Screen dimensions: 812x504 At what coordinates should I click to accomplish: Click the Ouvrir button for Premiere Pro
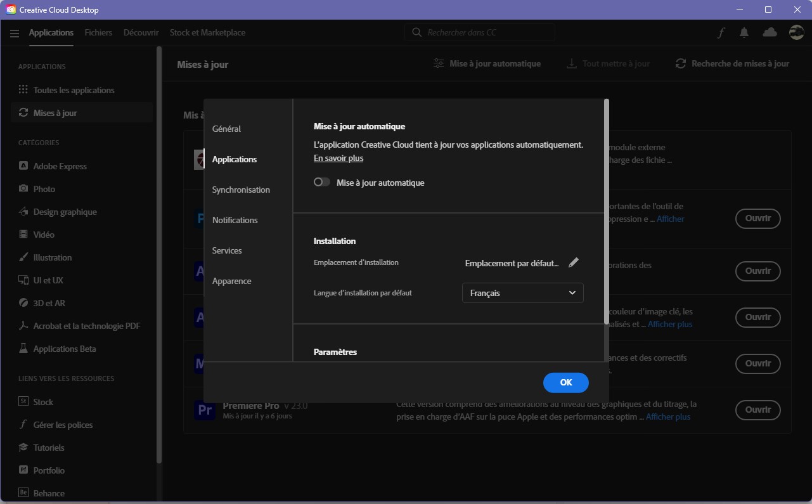(x=757, y=410)
